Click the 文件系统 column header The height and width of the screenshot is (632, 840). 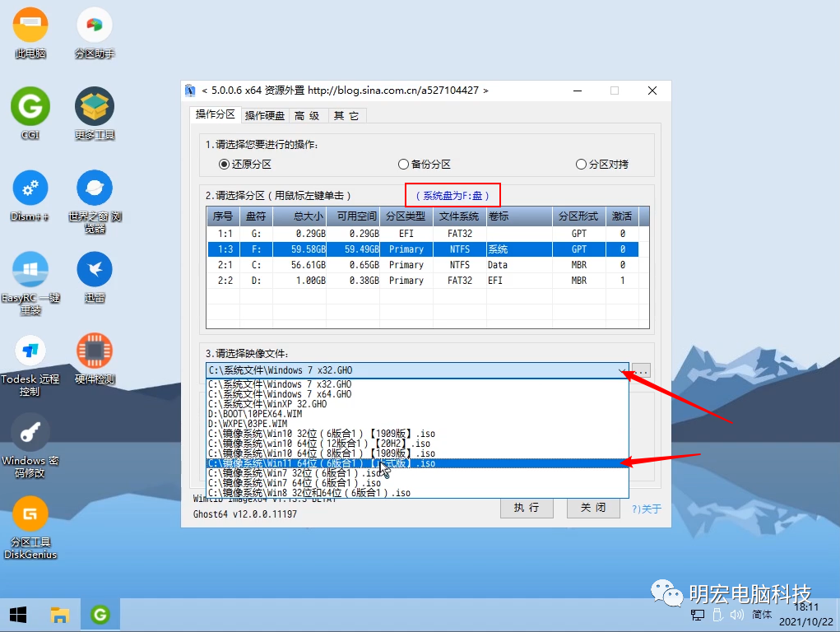pyautogui.click(x=459, y=216)
